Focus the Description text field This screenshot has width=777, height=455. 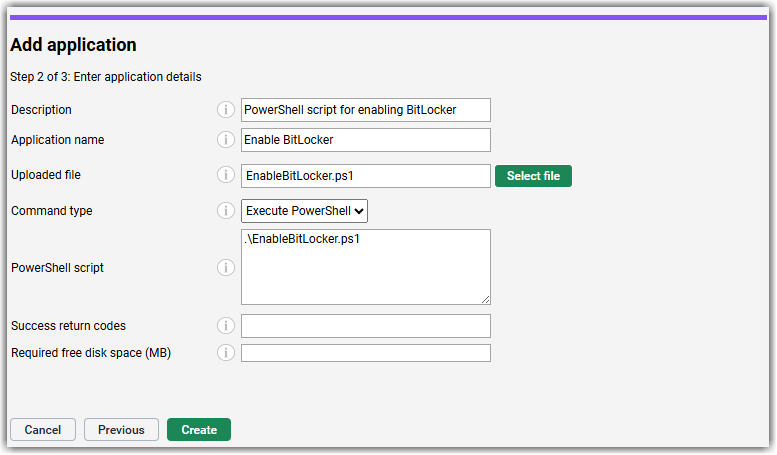(x=366, y=110)
